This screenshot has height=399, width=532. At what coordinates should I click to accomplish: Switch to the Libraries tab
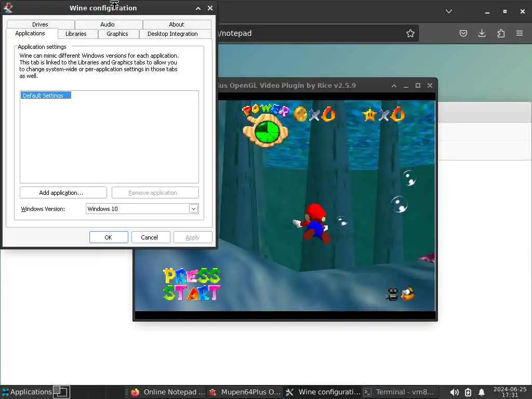(x=76, y=34)
